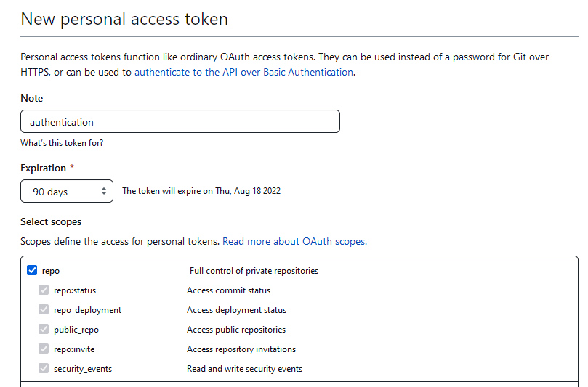The width and height of the screenshot is (588, 387).
Task: Click the Select scopes heading
Action: (51, 221)
